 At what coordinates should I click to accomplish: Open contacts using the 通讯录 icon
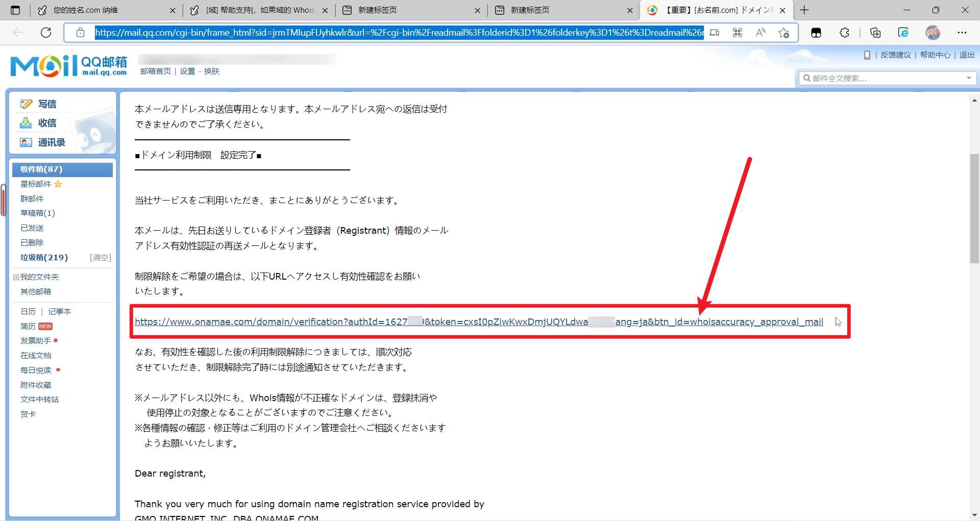coord(26,142)
